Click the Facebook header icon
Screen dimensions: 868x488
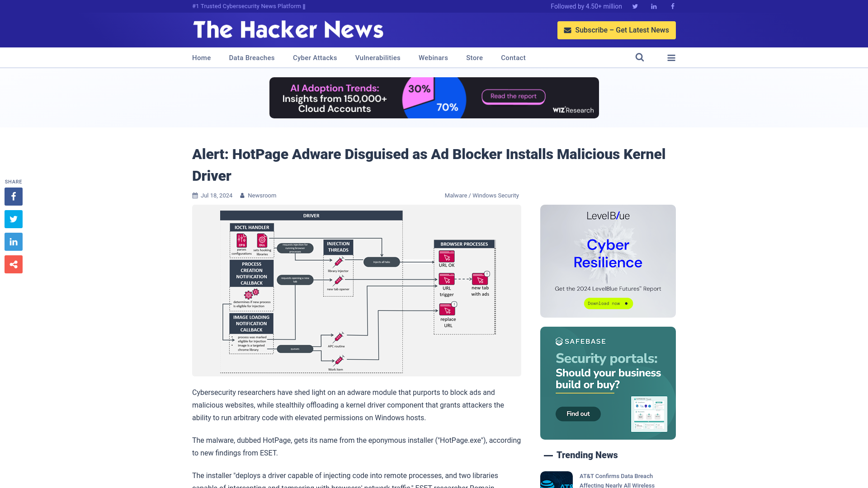coord(672,6)
